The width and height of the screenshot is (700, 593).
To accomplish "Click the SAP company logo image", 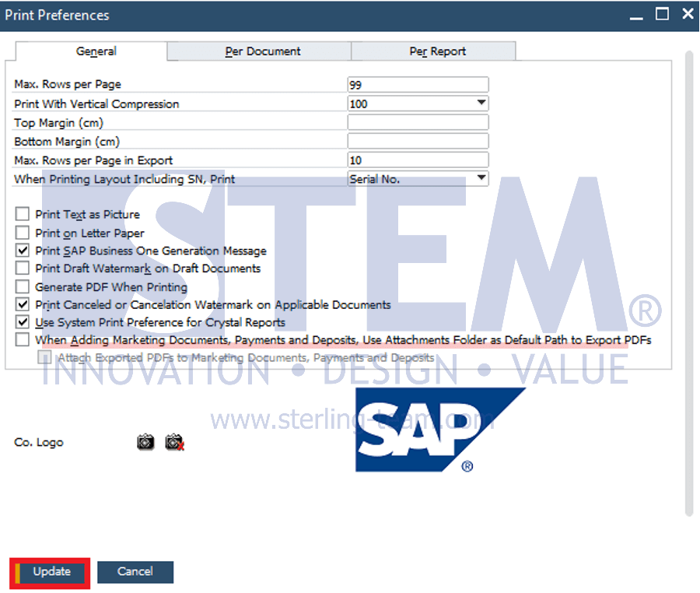I will click(x=440, y=430).
